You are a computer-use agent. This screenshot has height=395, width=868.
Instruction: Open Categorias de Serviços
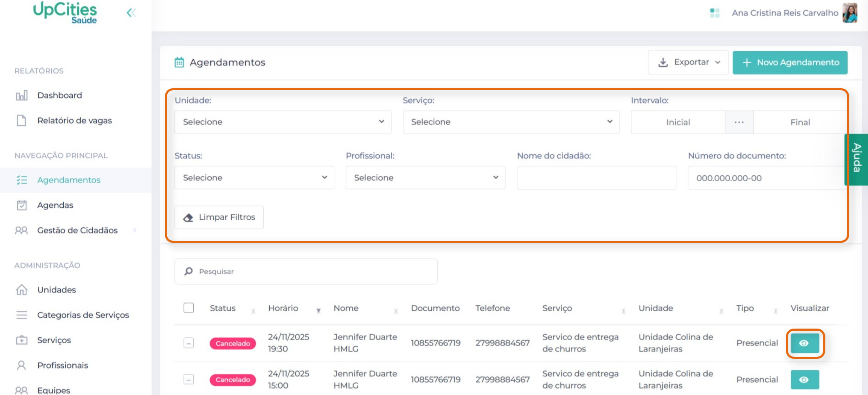(83, 315)
